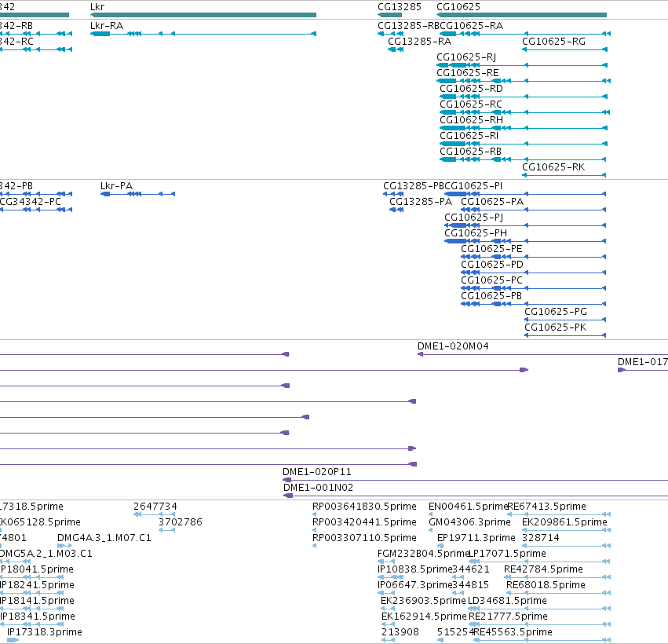Image resolution: width=668 pixels, height=644 pixels.
Task: Select the CG10625-RE transcript
Action: [x=524, y=81]
